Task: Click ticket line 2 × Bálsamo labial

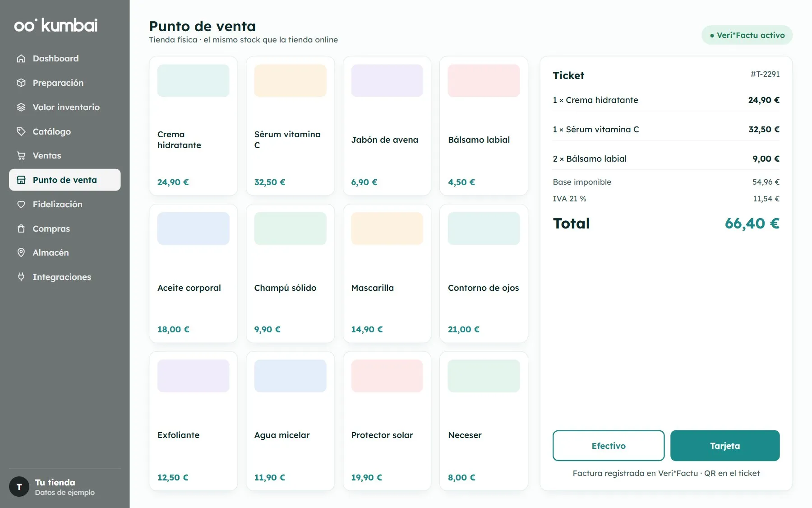Action: 666,159
